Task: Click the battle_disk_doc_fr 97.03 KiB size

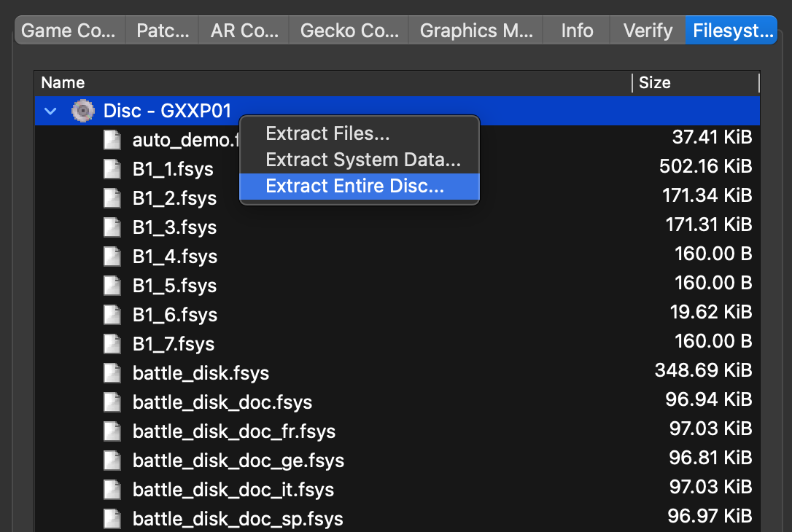Action: click(x=710, y=429)
